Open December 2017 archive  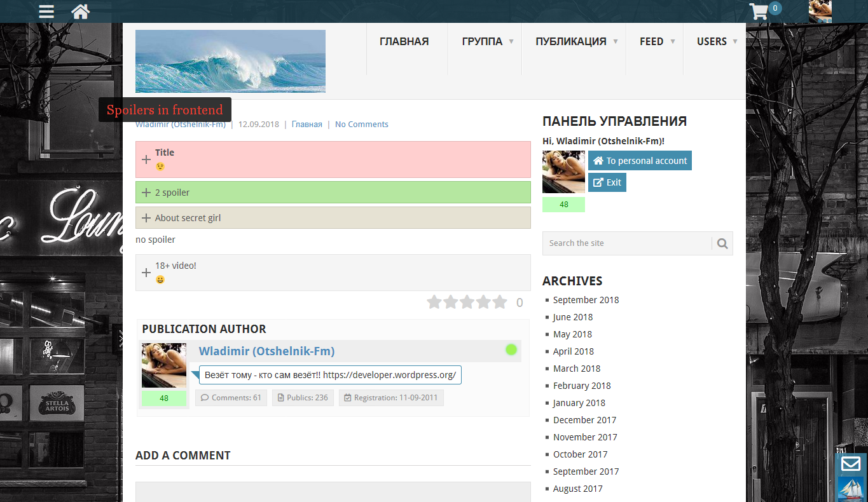click(584, 420)
